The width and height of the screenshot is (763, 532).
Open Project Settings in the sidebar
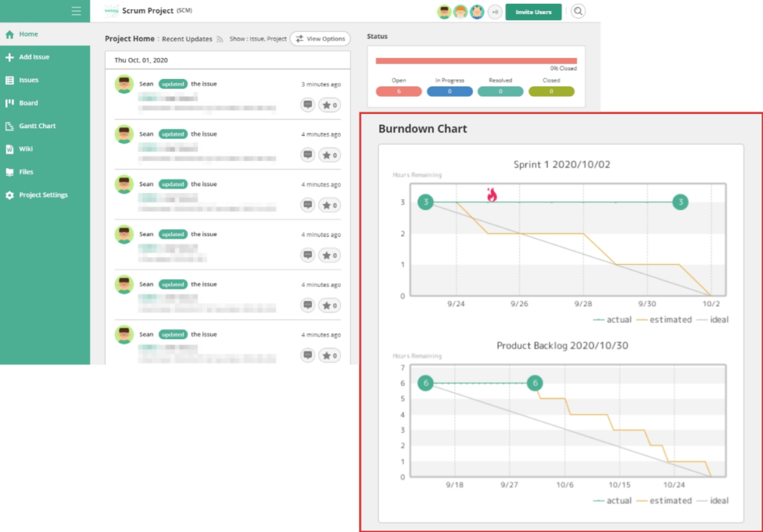tap(43, 195)
